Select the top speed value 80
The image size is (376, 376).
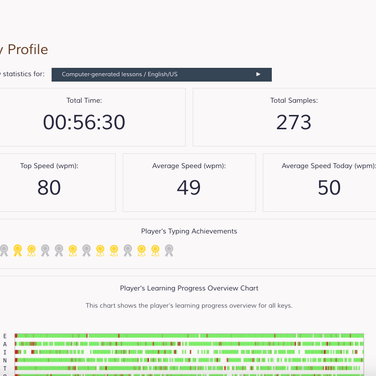(49, 187)
